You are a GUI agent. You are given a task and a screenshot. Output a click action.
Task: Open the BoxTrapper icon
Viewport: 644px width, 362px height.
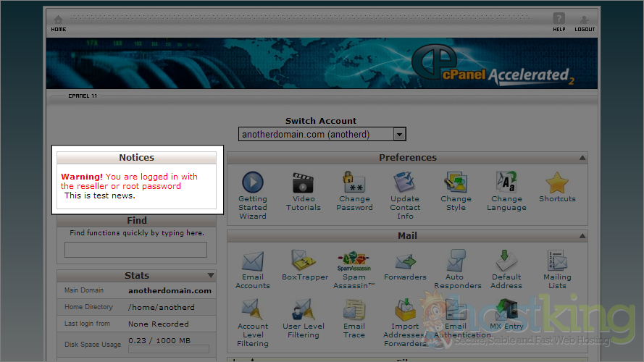click(304, 261)
